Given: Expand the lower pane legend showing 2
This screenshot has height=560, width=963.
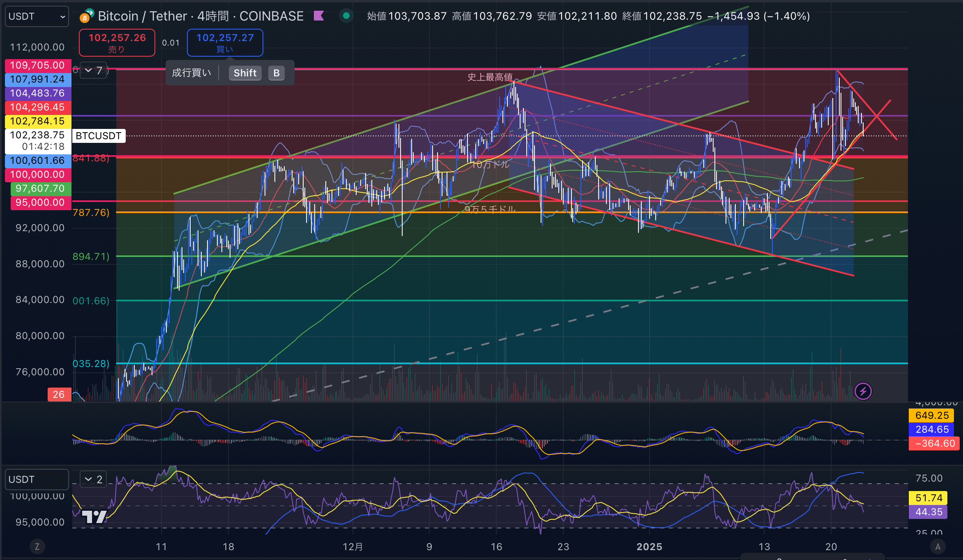Looking at the screenshot, I should point(93,479).
